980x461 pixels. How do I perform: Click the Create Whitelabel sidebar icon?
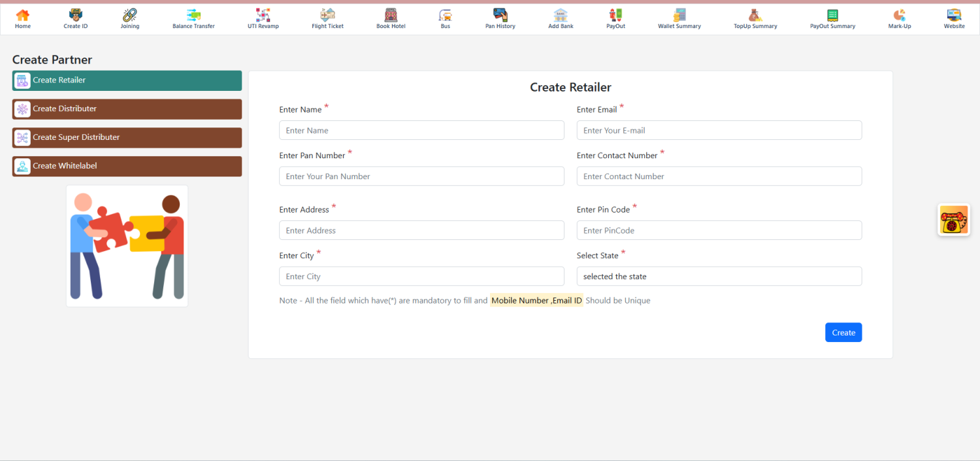[23, 166]
